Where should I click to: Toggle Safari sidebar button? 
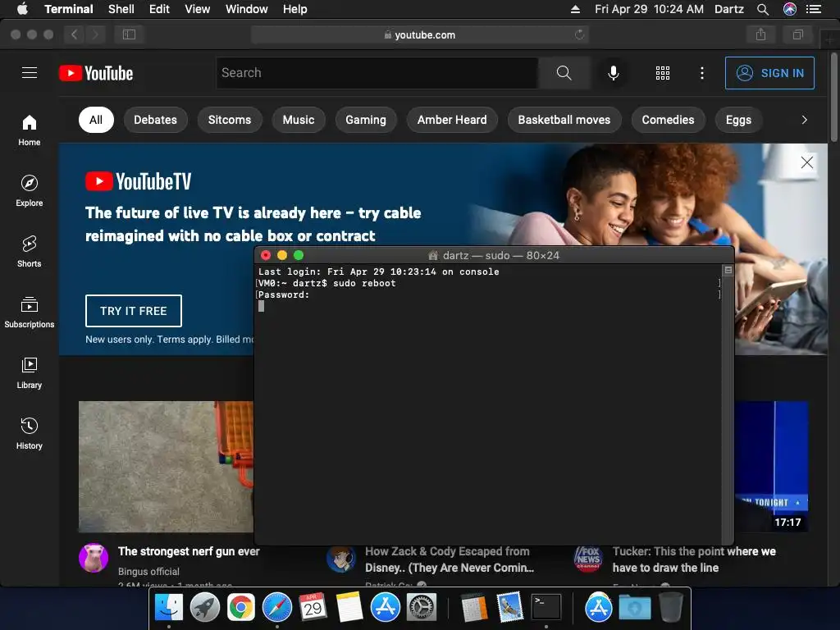point(129,34)
